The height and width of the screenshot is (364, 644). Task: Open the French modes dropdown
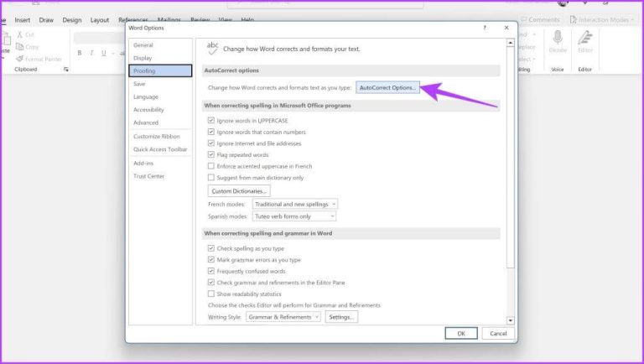295,204
